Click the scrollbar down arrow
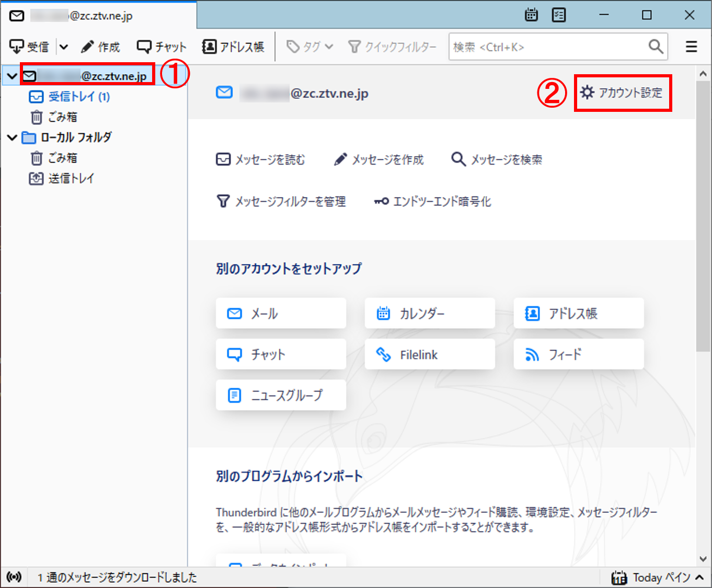This screenshot has height=588, width=712. (x=703, y=559)
